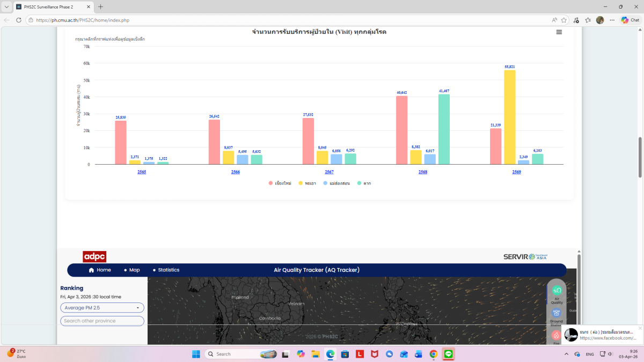This screenshot has height=362, width=644.
Task: Select the Ground Station layer icon
Action: pos(557,313)
